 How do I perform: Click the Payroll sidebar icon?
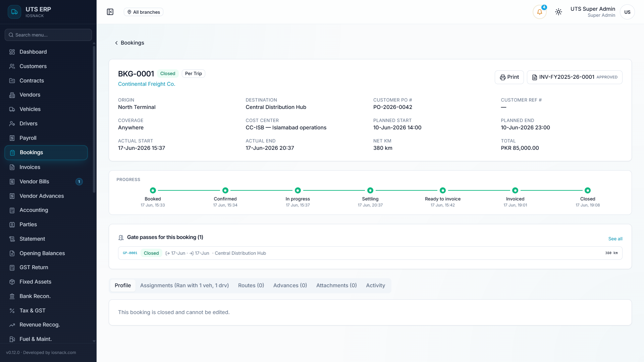[12, 138]
